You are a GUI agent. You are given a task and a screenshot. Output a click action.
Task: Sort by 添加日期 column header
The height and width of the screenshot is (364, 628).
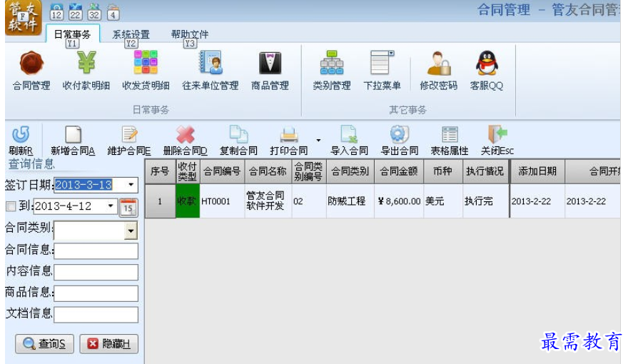tap(537, 171)
